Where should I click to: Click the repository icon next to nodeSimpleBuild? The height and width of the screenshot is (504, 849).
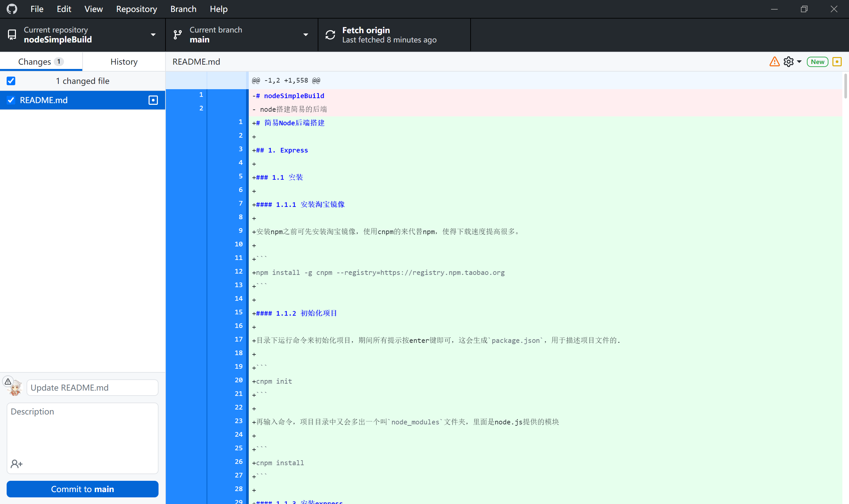[12, 34]
